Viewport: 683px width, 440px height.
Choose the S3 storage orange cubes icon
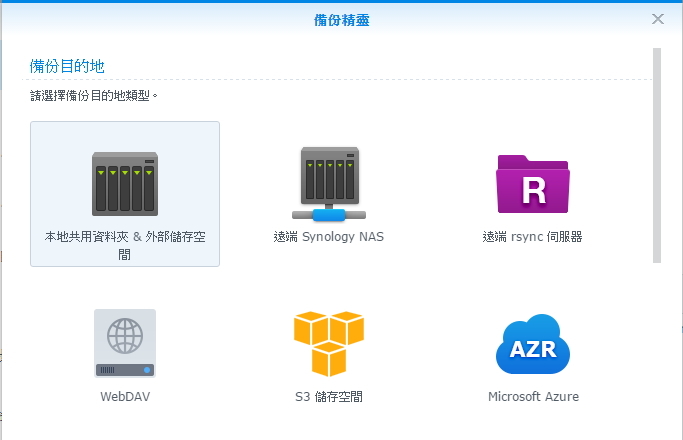[329, 344]
